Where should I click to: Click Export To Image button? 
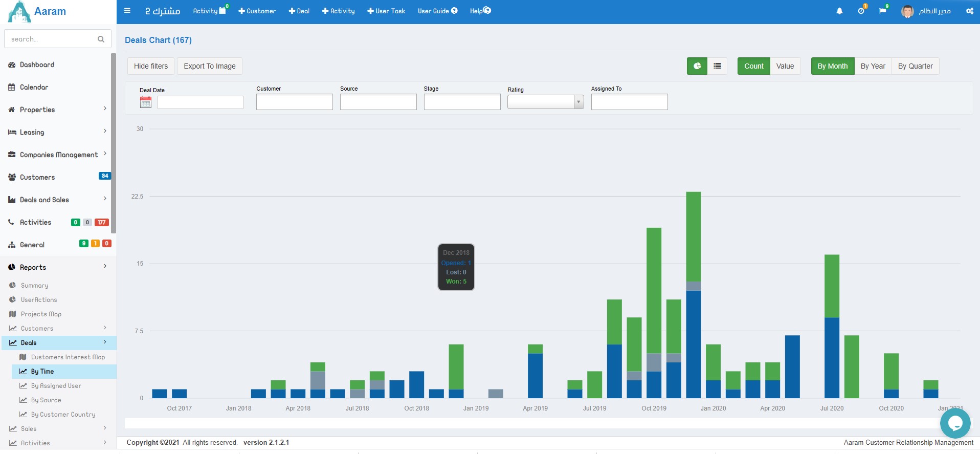pyautogui.click(x=210, y=66)
